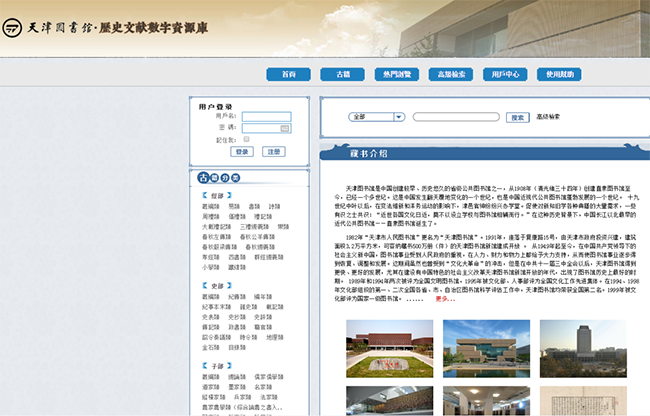Open 法家類 under 子部
This screenshot has height=416, width=650.
269,397
